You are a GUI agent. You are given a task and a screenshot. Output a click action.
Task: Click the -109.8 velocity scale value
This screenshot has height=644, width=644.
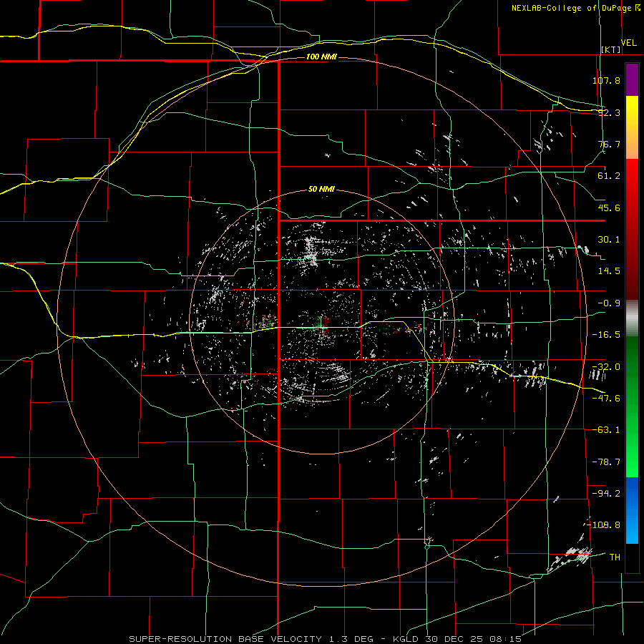click(603, 525)
